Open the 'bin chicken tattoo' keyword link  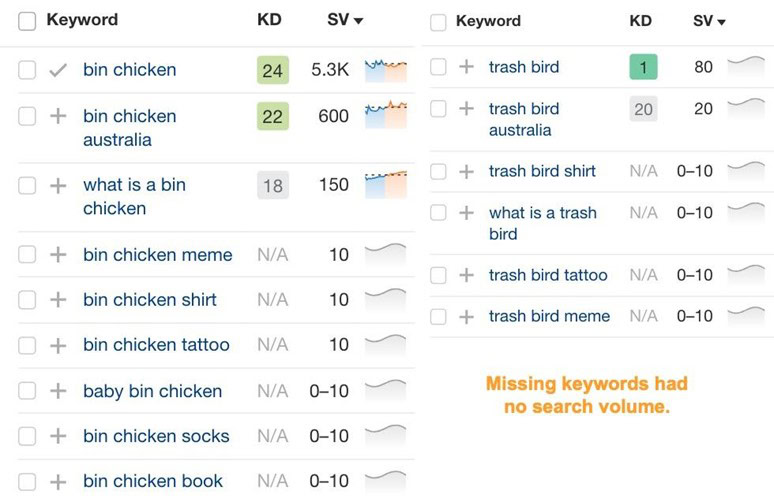point(156,345)
